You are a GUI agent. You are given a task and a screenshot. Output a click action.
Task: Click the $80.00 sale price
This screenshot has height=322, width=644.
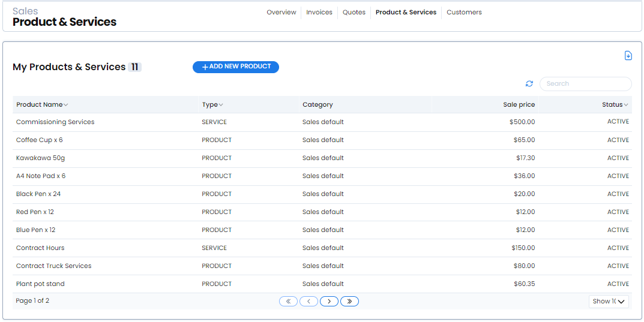coord(524,266)
